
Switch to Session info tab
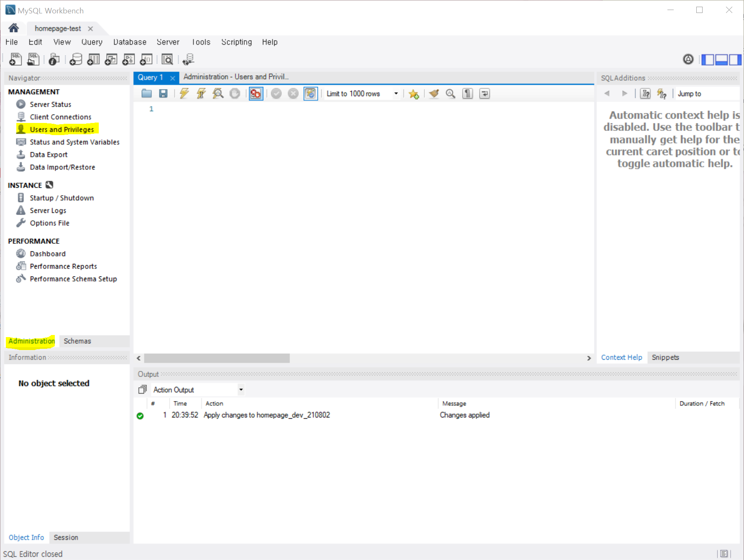click(x=66, y=537)
